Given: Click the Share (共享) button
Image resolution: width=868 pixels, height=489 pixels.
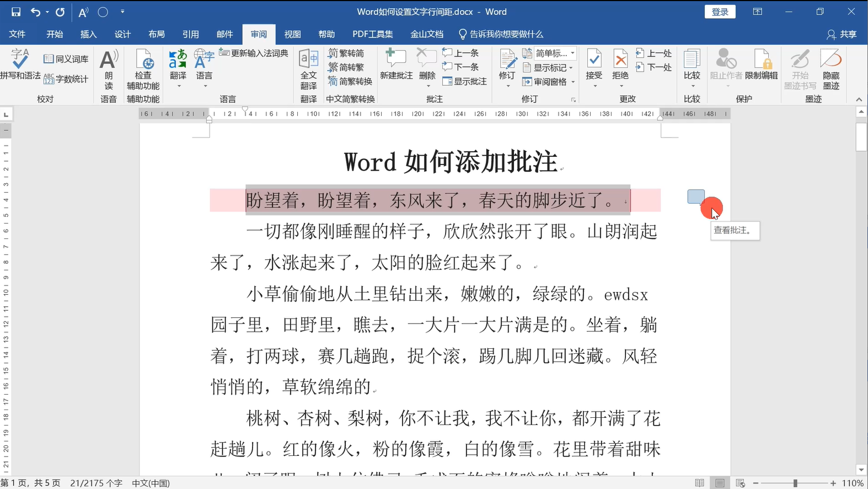Looking at the screenshot, I should [842, 34].
